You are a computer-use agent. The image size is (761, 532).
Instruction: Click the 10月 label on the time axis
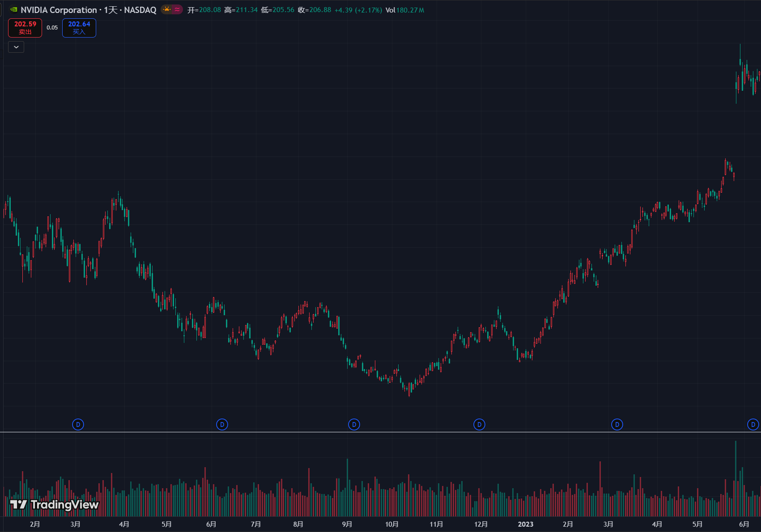tap(391, 524)
